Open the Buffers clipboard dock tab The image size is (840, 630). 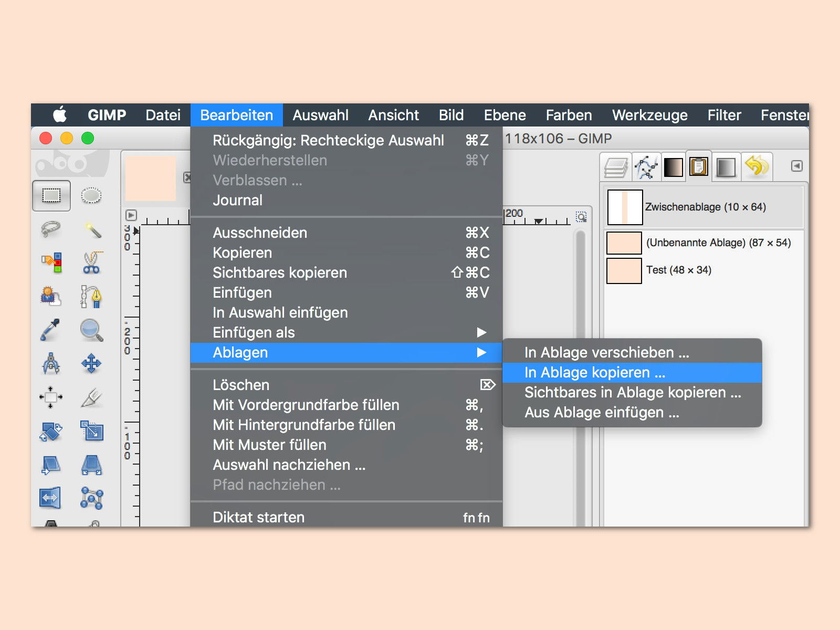click(x=699, y=167)
